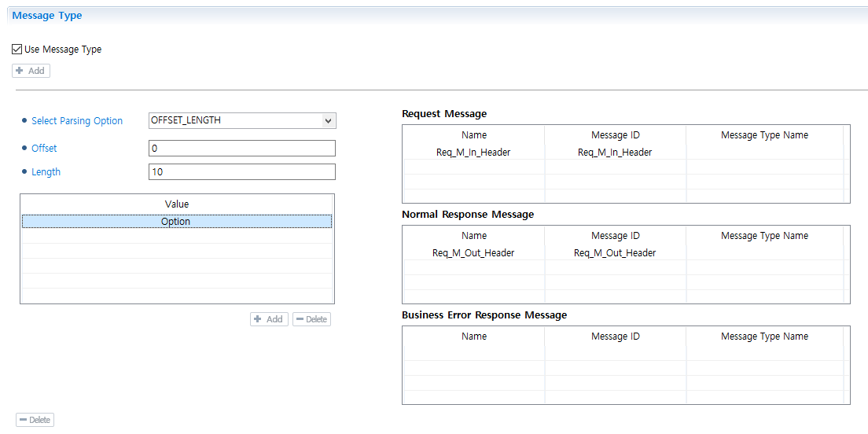Click the top Add button under Use Message Type
Screen dimensions: 868x434
tap(31, 71)
